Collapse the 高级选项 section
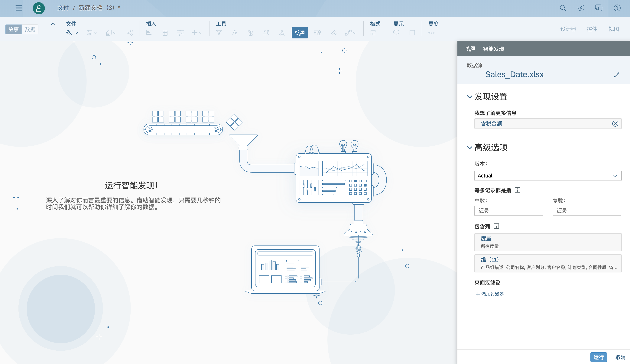 click(469, 148)
